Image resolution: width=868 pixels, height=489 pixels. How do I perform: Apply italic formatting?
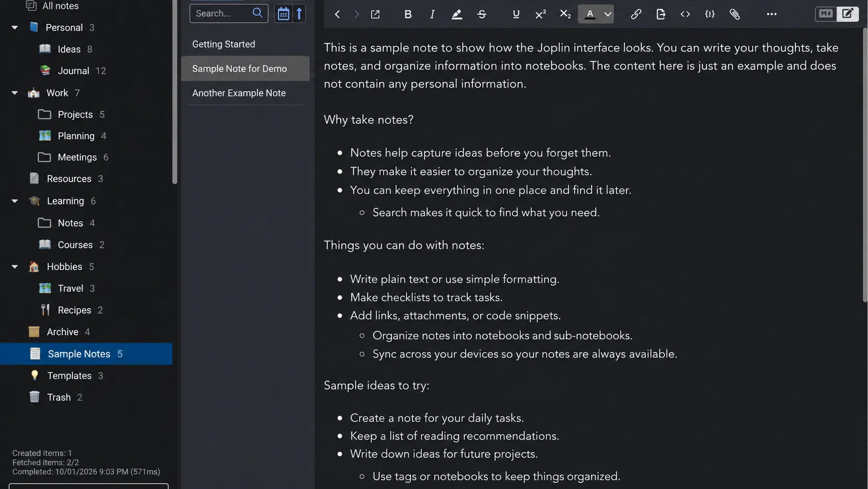point(432,14)
